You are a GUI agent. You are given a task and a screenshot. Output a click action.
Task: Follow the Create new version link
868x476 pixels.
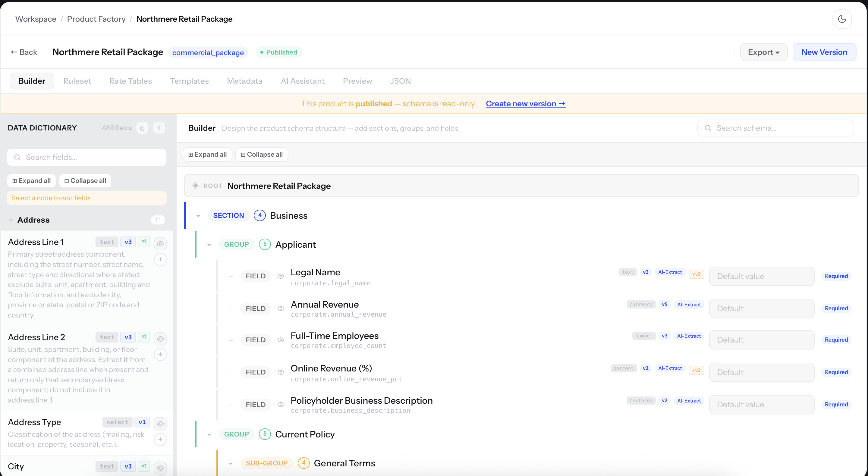[x=525, y=104]
